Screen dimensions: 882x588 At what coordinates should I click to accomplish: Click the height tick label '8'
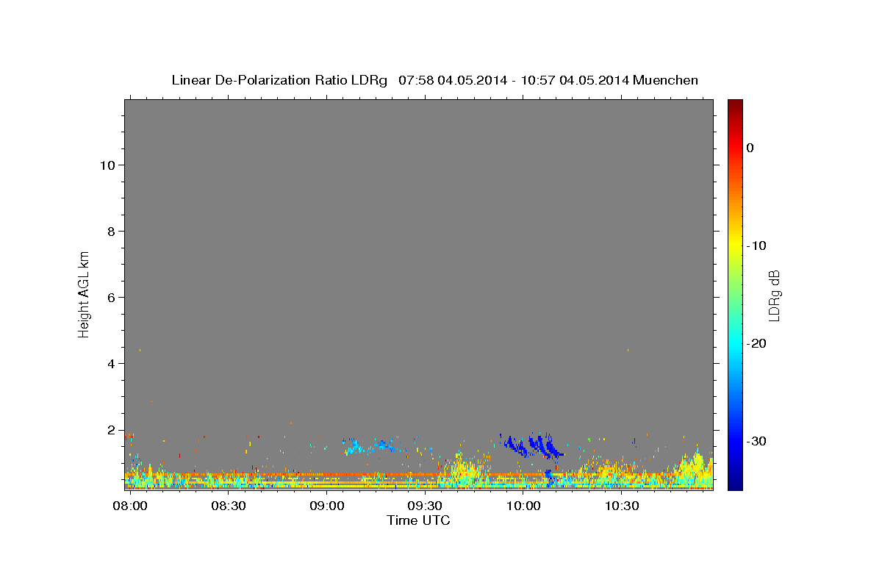click(x=112, y=231)
